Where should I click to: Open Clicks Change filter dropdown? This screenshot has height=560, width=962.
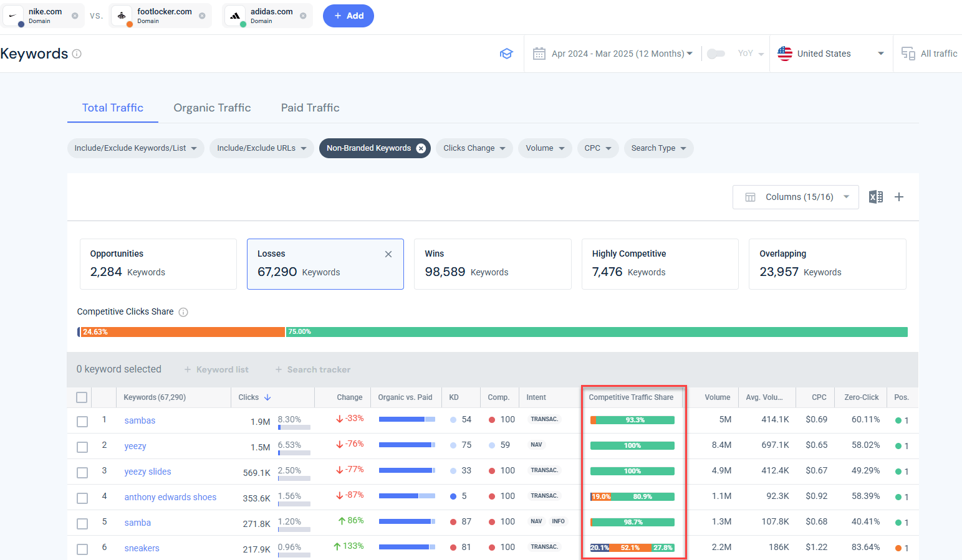pyautogui.click(x=474, y=148)
